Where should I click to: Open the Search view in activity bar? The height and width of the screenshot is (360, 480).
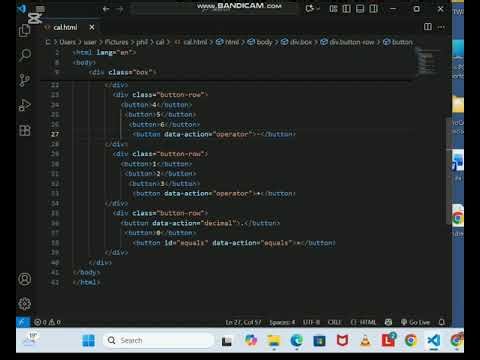point(25,55)
